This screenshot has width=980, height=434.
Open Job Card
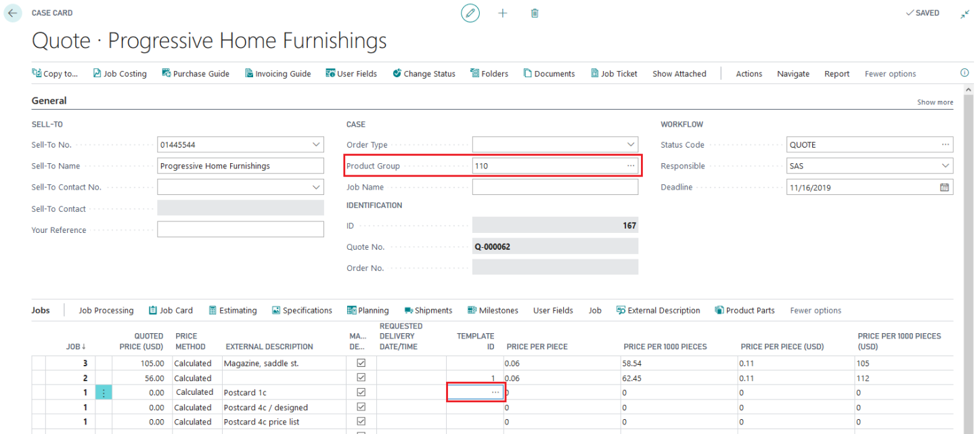(x=171, y=311)
